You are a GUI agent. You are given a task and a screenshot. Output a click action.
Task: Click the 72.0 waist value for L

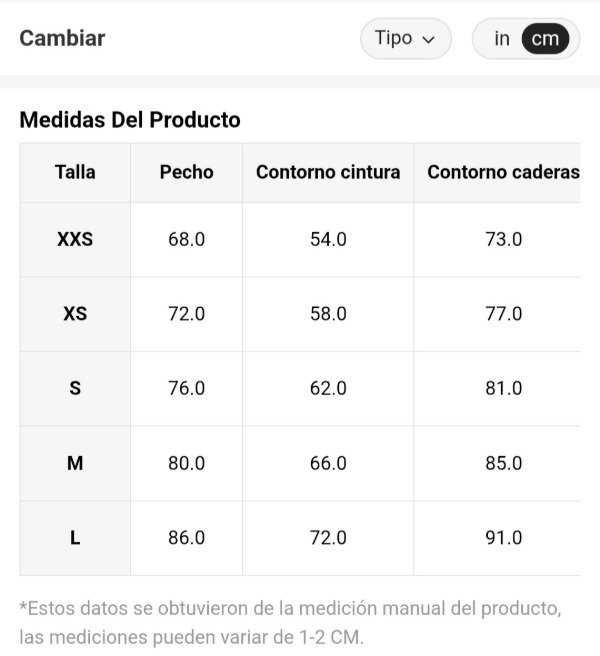[x=328, y=538]
